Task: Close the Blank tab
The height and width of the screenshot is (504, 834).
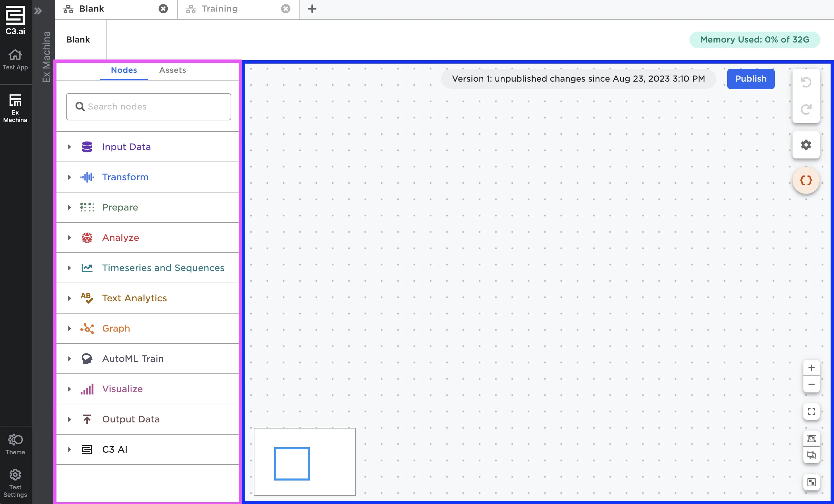Action: (x=163, y=9)
